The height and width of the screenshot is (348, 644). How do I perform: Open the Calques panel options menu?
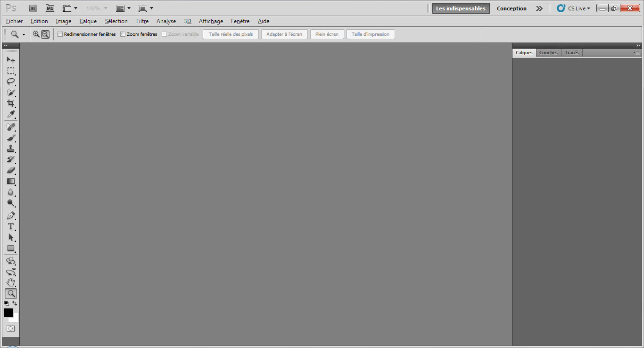coord(636,53)
